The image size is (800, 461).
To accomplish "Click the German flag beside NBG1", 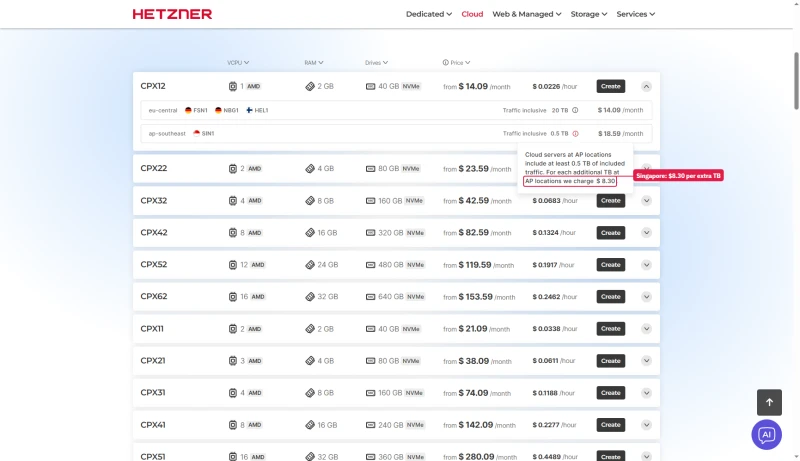I will pos(218,110).
